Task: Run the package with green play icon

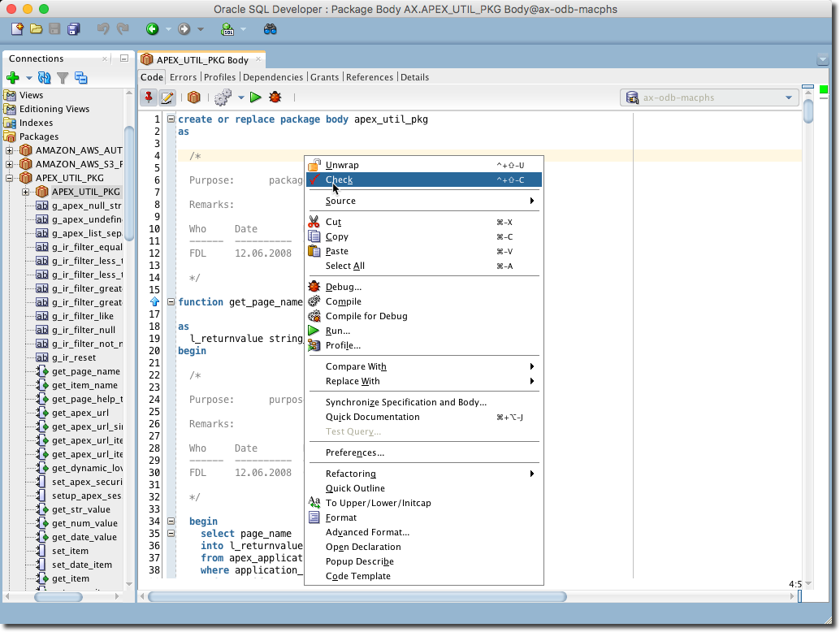Action: pyautogui.click(x=255, y=97)
